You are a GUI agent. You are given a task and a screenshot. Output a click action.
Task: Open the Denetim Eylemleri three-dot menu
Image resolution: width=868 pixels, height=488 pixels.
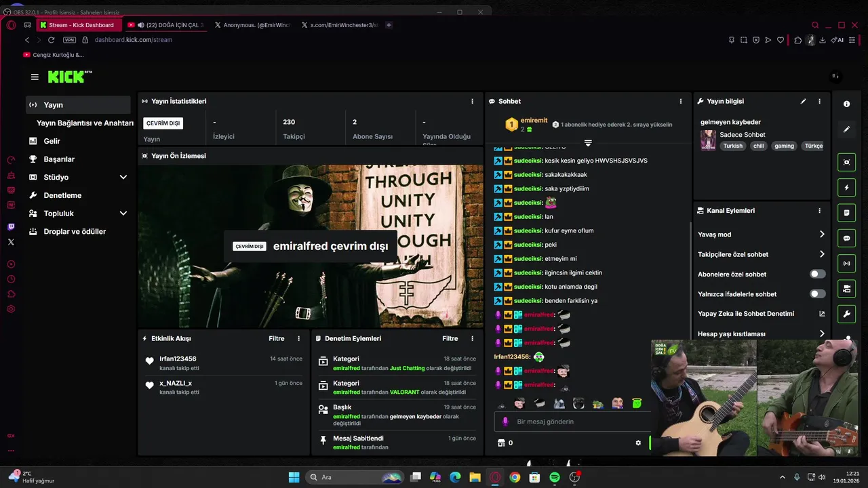[473, 338]
